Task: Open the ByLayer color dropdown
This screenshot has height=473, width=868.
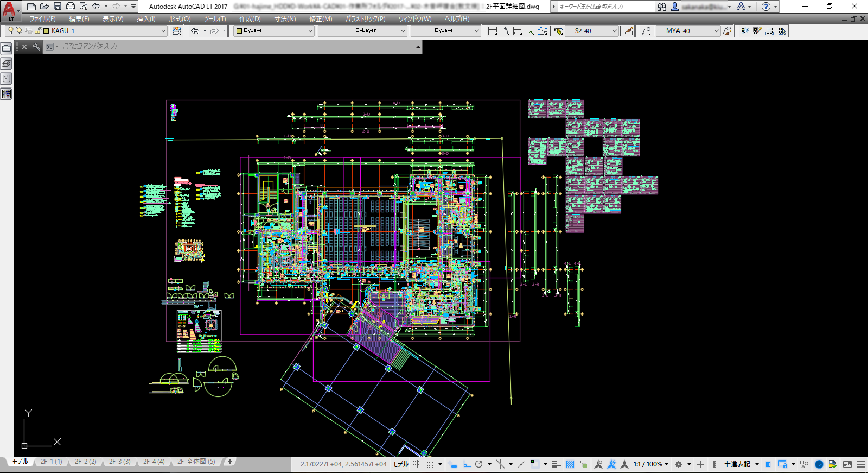Action: [x=310, y=31]
